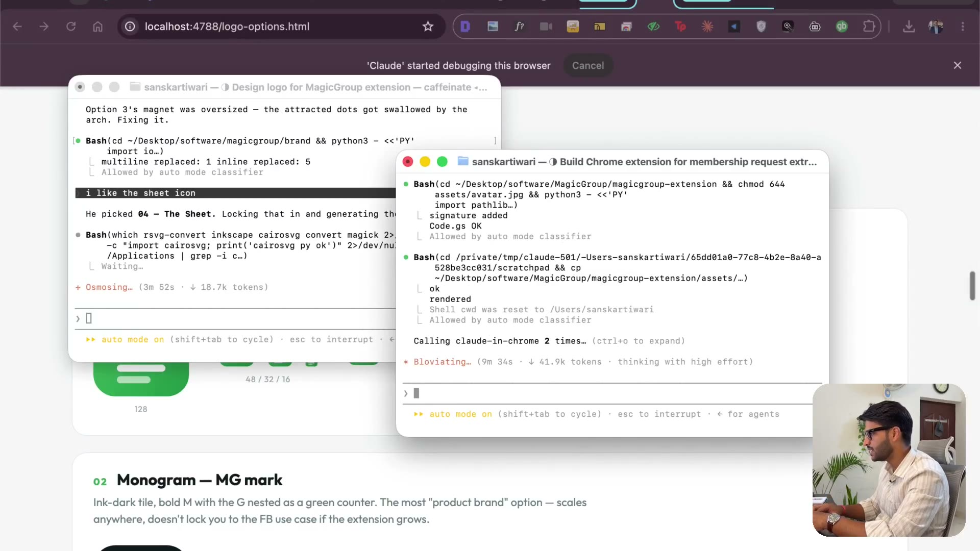Open the picture-frame image extension
Image resolution: width=980 pixels, height=551 pixels.
[x=493, y=27]
